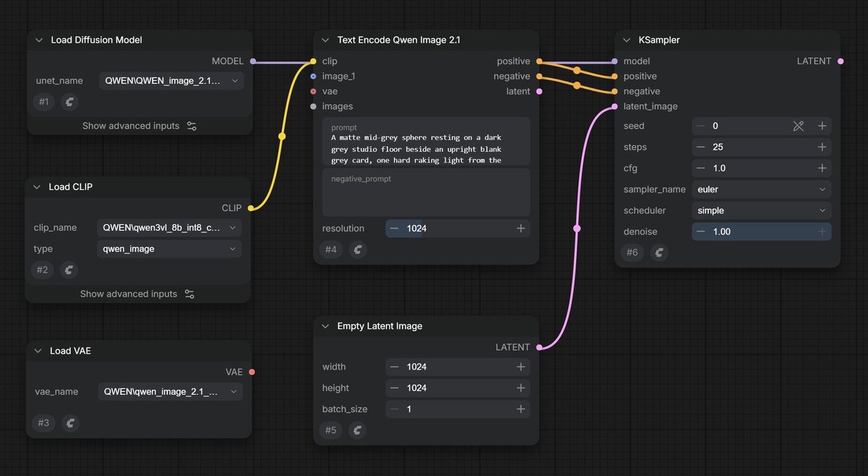Collapse the Load Diffusion Model node
868x476 pixels.
(x=38, y=40)
